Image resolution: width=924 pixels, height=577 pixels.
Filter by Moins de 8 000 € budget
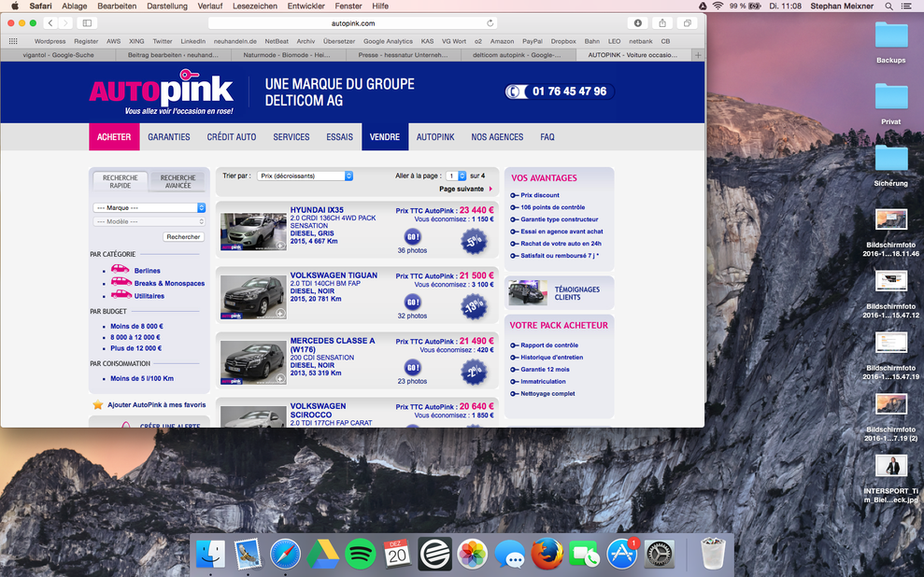pyautogui.click(x=136, y=326)
